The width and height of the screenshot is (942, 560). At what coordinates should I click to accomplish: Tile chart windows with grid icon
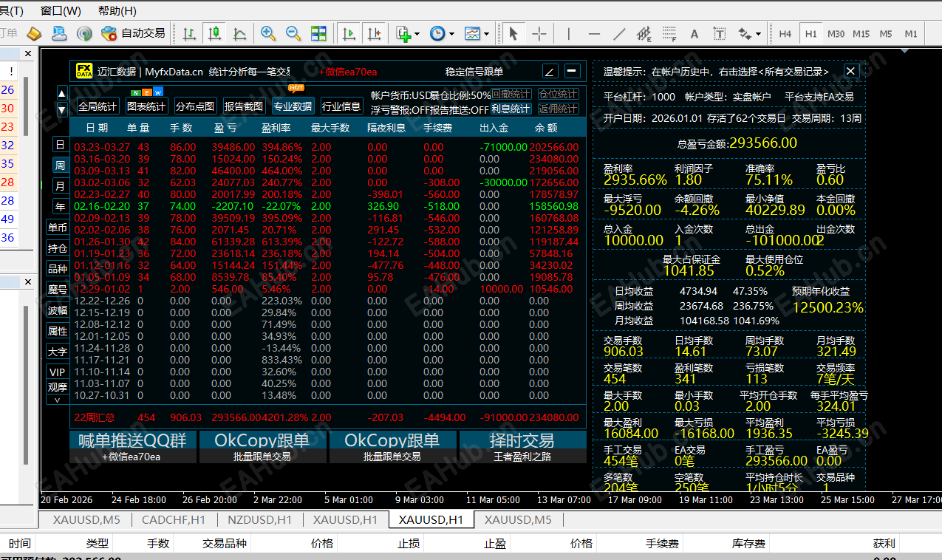(x=318, y=33)
